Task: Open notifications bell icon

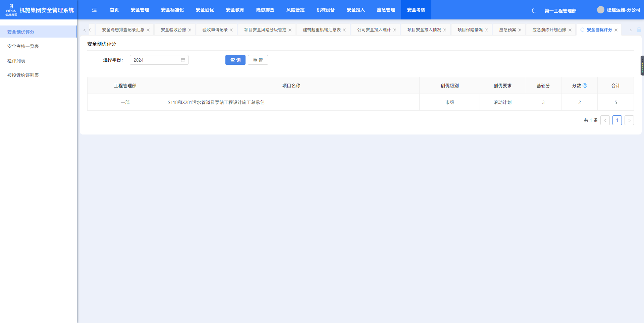Action: point(534,11)
